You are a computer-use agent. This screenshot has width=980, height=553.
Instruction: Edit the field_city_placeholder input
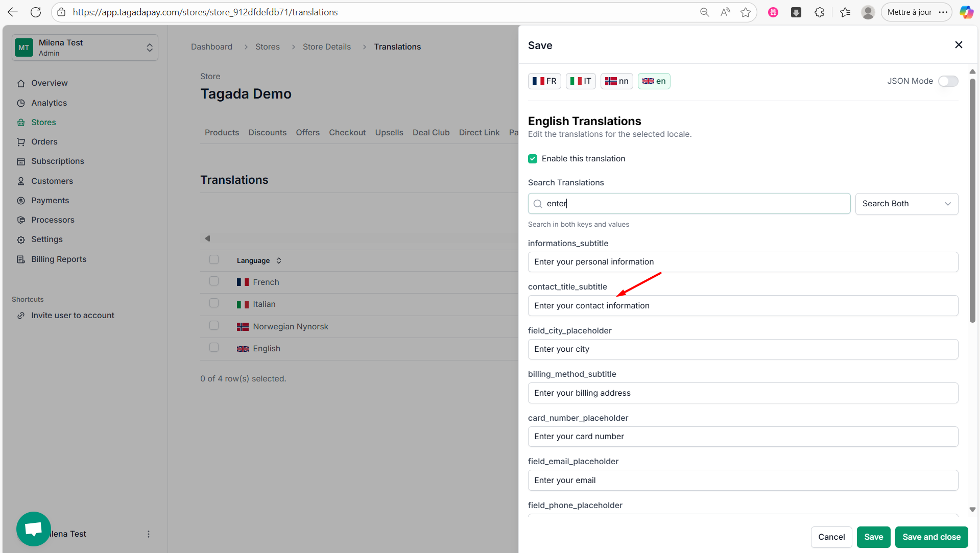click(743, 349)
